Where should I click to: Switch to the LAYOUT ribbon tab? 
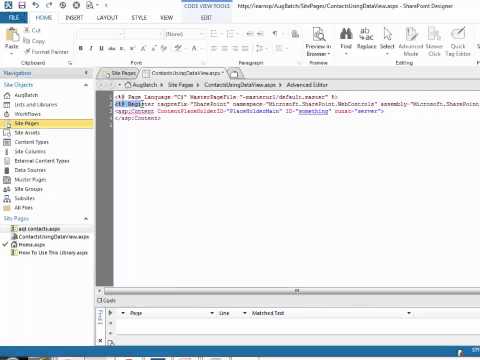point(107,18)
